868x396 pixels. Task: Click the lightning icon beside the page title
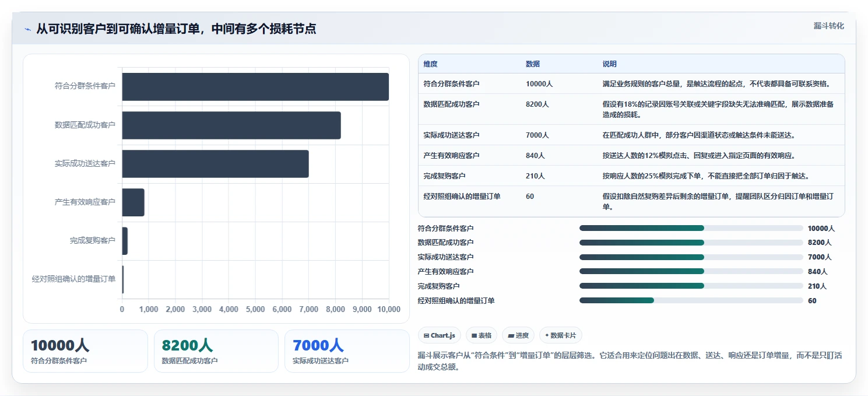(x=27, y=29)
